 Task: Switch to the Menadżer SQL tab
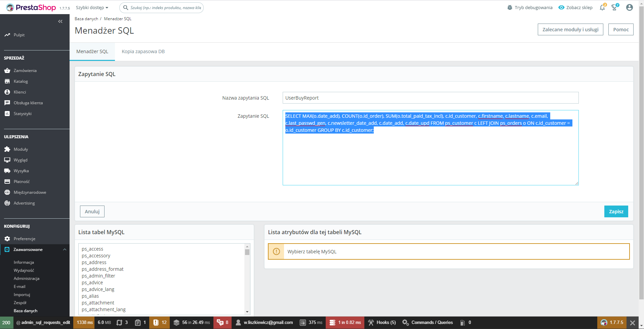(92, 51)
